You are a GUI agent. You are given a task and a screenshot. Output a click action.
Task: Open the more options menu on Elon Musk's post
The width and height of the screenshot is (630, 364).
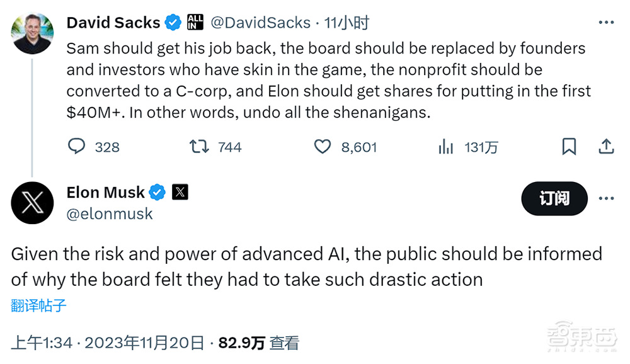pyautogui.click(x=606, y=198)
